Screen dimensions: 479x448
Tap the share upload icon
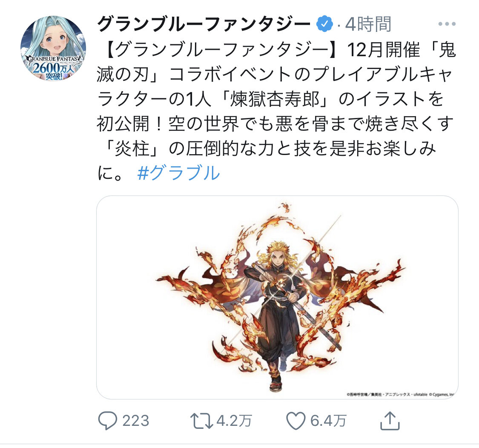pos(390,421)
